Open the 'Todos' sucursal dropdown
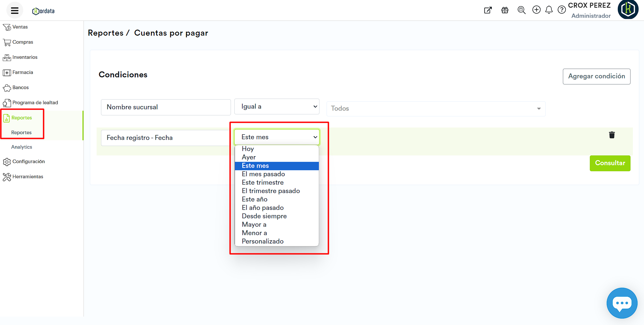644x325 pixels. pos(436,109)
